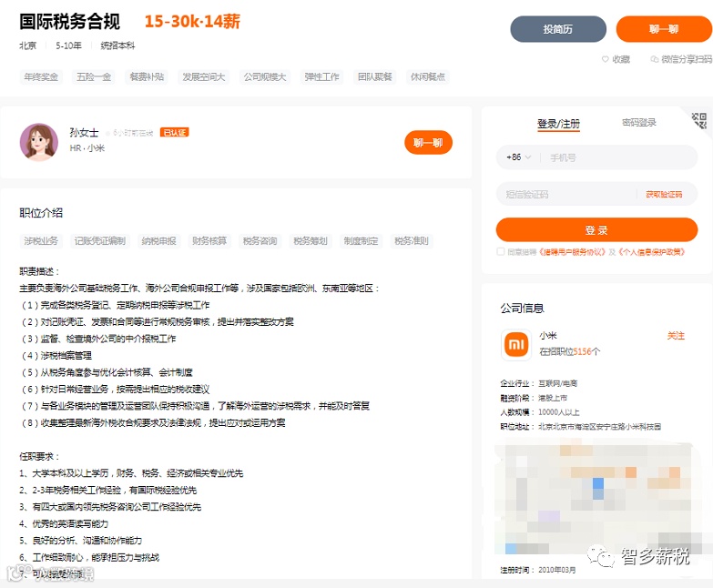Click HR · 小米 recruiter subtitle
713x588 pixels.
pos(87,148)
